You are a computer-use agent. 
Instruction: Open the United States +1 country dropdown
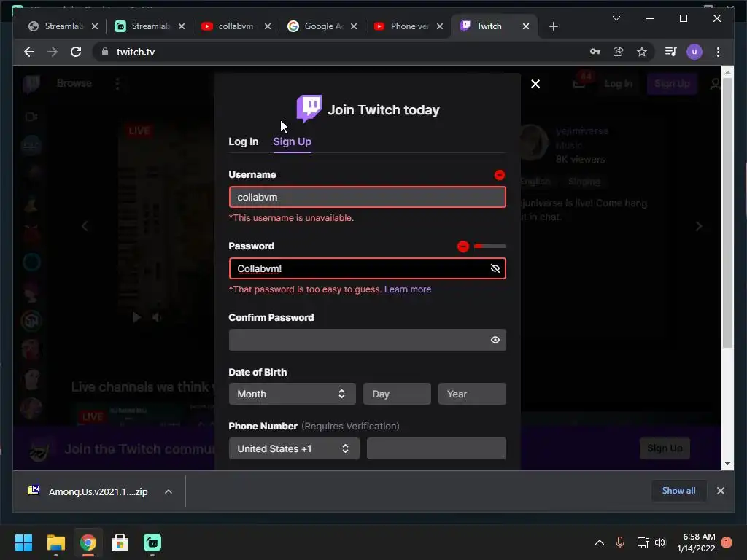pyautogui.click(x=294, y=448)
